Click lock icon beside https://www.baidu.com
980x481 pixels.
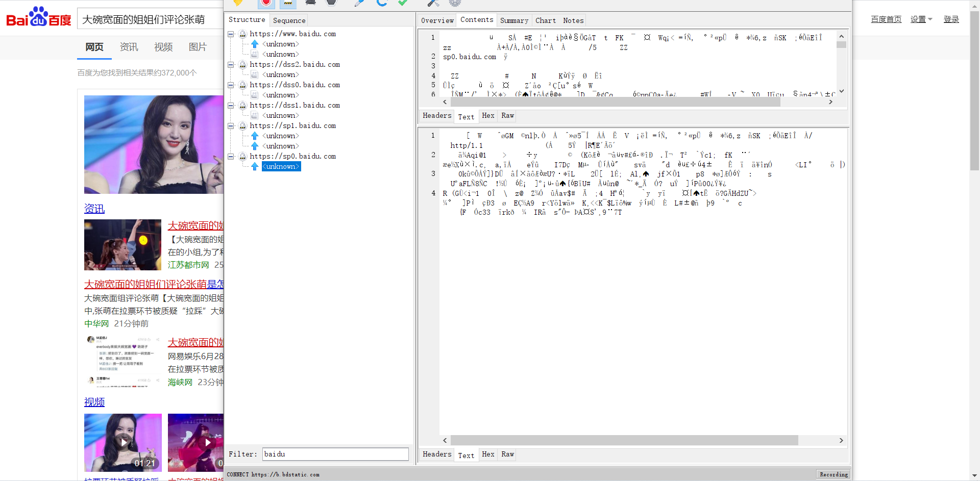click(242, 34)
